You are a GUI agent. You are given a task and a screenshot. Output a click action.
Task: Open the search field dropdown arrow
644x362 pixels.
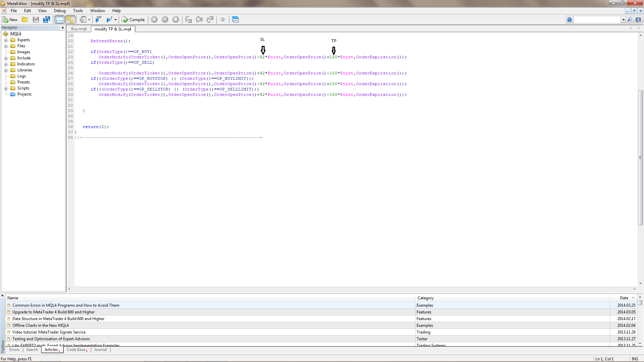click(x=624, y=20)
